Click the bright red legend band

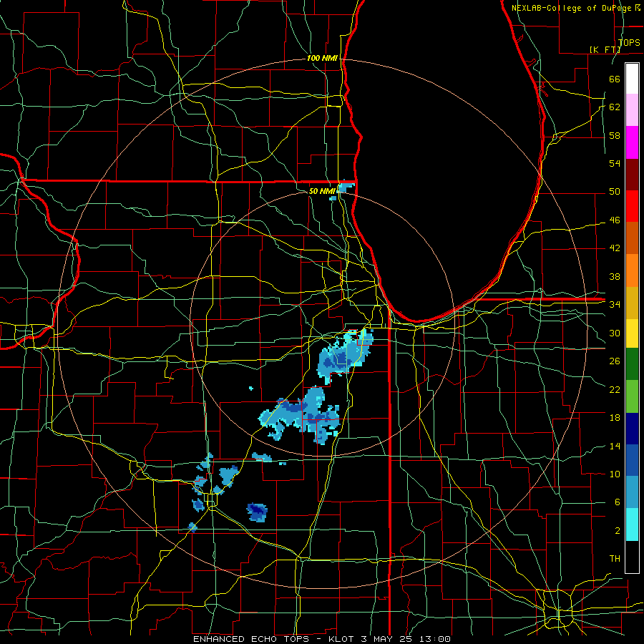click(632, 206)
